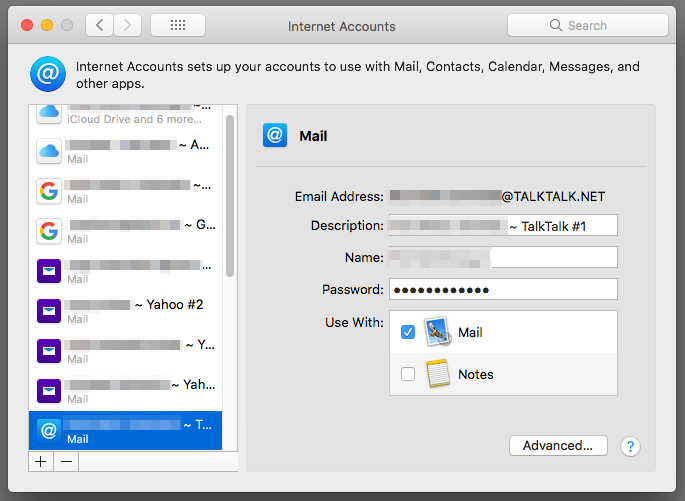685x501 pixels.
Task: Enable the Notes checkbox
Action: pyautogui.click(x=408, y=374)
